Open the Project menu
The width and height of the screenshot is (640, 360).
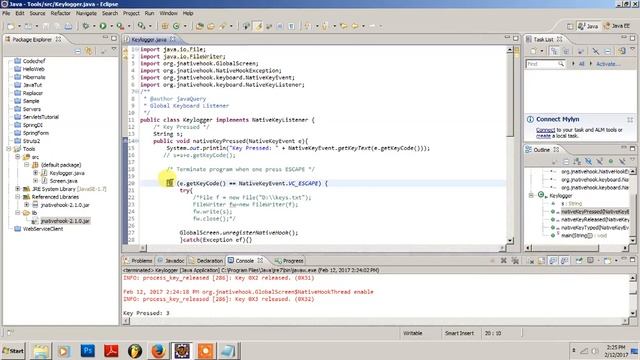pyautogui.click(x=131, y=13)
